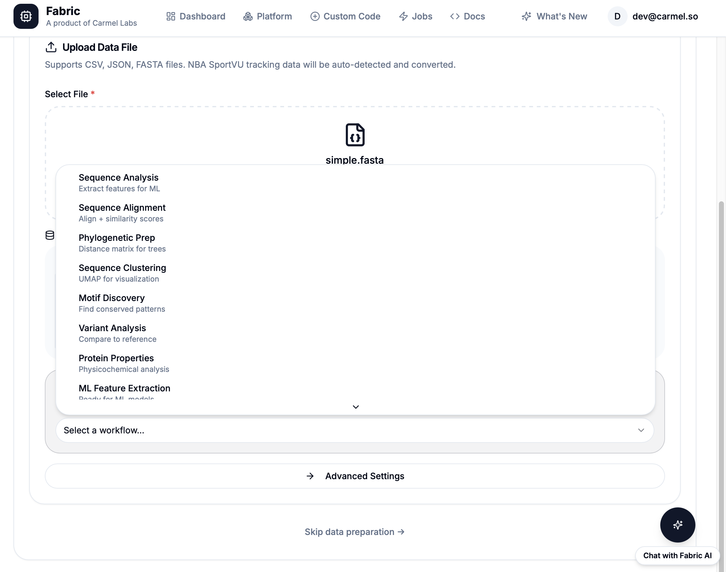Screen dimensions: 728x572
Task: Click 'Physicochemical analysis' description
Action: coord(124,370)
